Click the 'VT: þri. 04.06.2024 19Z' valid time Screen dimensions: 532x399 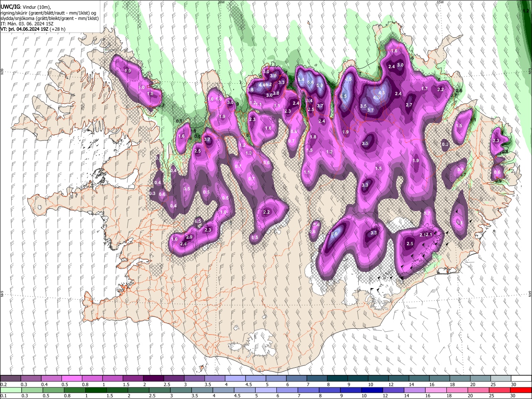[x=25, y=29]
